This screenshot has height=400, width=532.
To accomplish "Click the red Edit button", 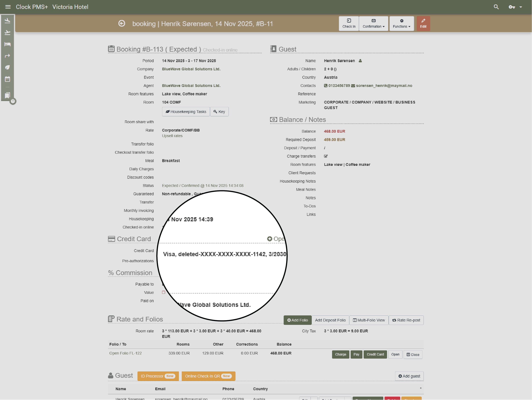I will pyautogui.click(x=423, y=24).
